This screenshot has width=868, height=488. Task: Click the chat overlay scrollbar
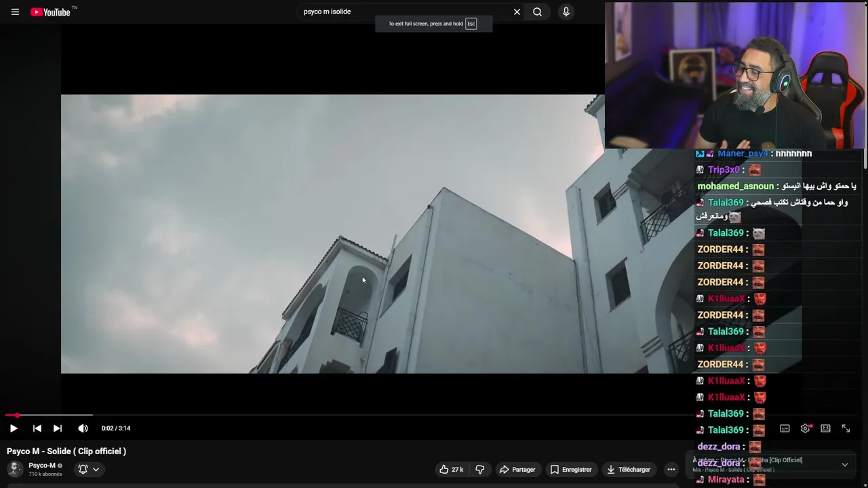[865, 159]
